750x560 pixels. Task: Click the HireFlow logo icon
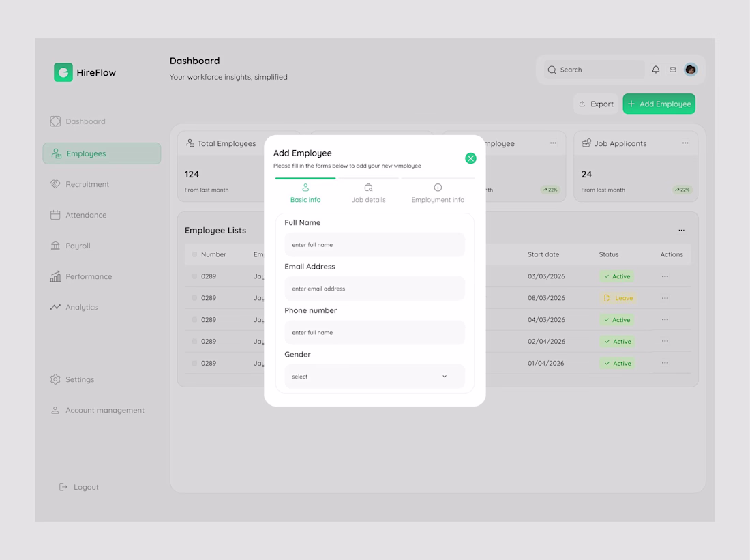tap(63, 72)
